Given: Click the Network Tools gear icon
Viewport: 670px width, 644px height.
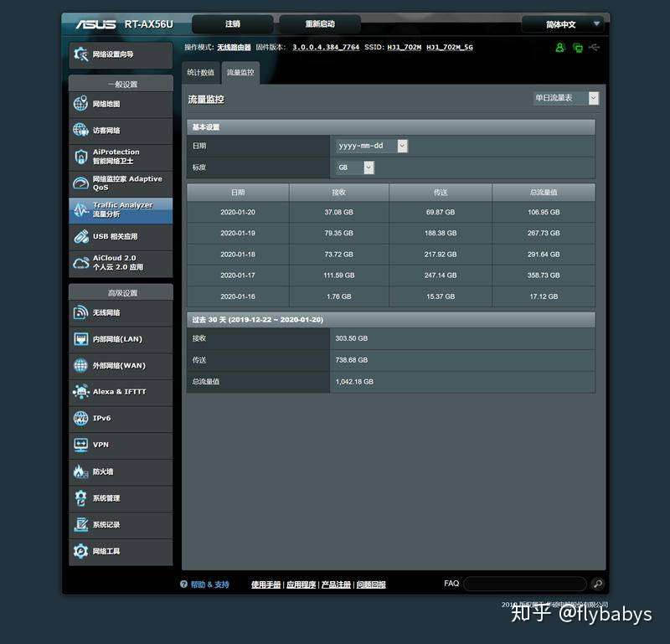Looking at the screenshot, I should [80, 551].
